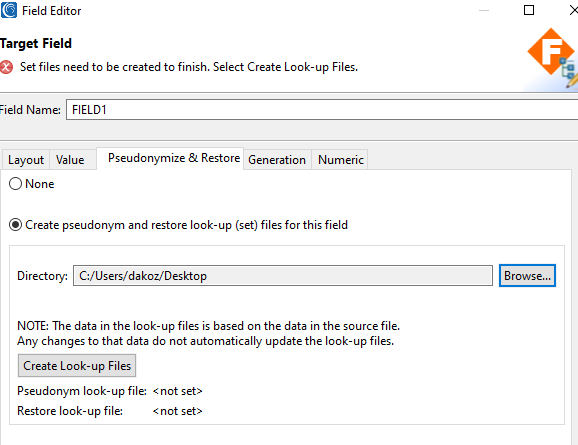Screen dimensions: 578x445
Task: Click the Field Editor app icon in title bar
Action: coord(8,10)
